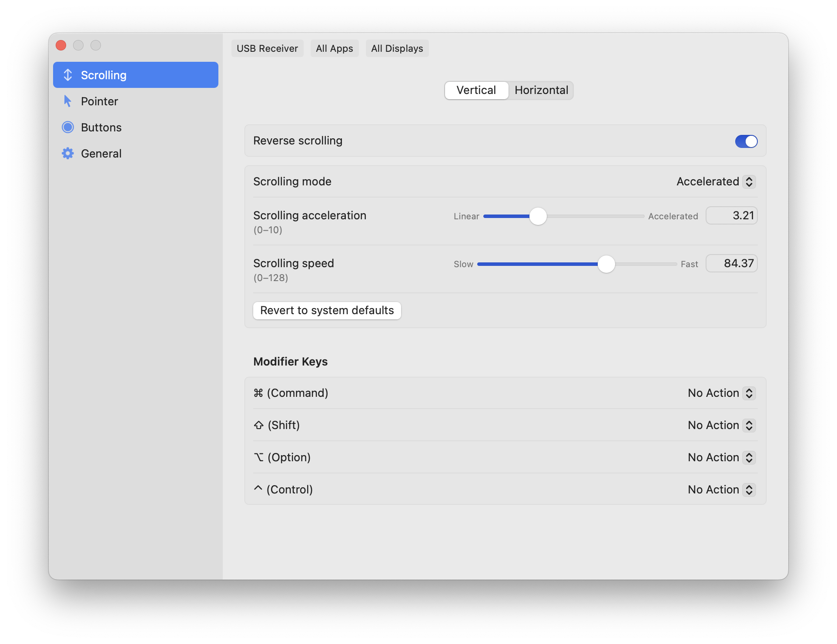Open the Control modifier action dropdown
Screen dimensions: 837x644
click(x=722, y=490)
